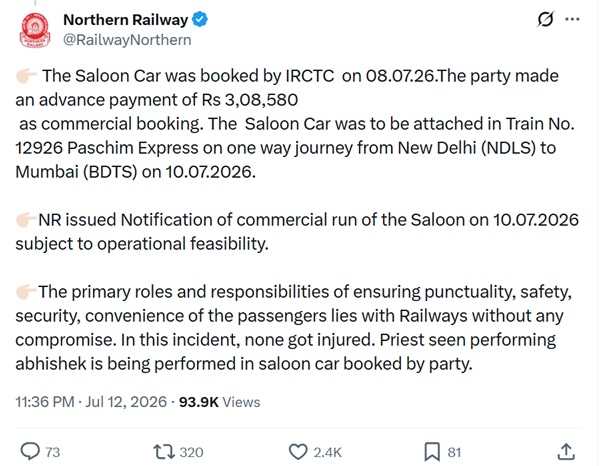Open the Northern Railway display name
The height and width of the screenshot is (466, 607).
pyautogui.click(x=125, y=19)
